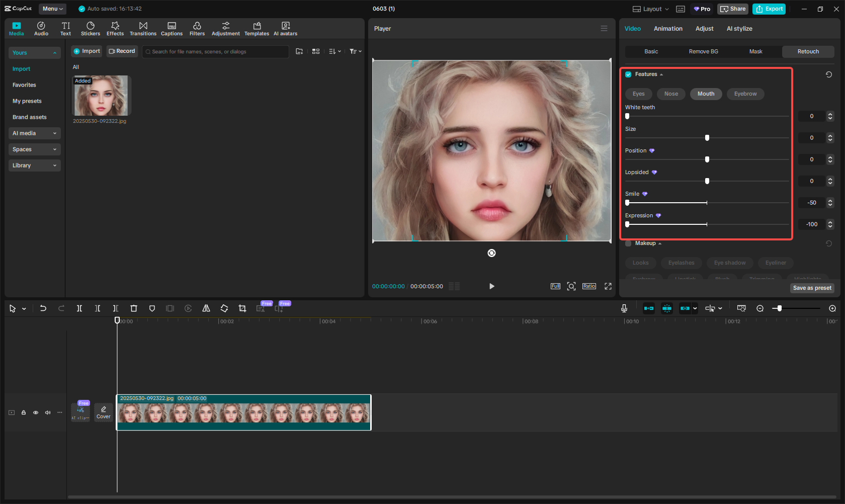Switch to the Remove BG tab
This screenshot has width=845, height=504.
(x=703, y=51)
